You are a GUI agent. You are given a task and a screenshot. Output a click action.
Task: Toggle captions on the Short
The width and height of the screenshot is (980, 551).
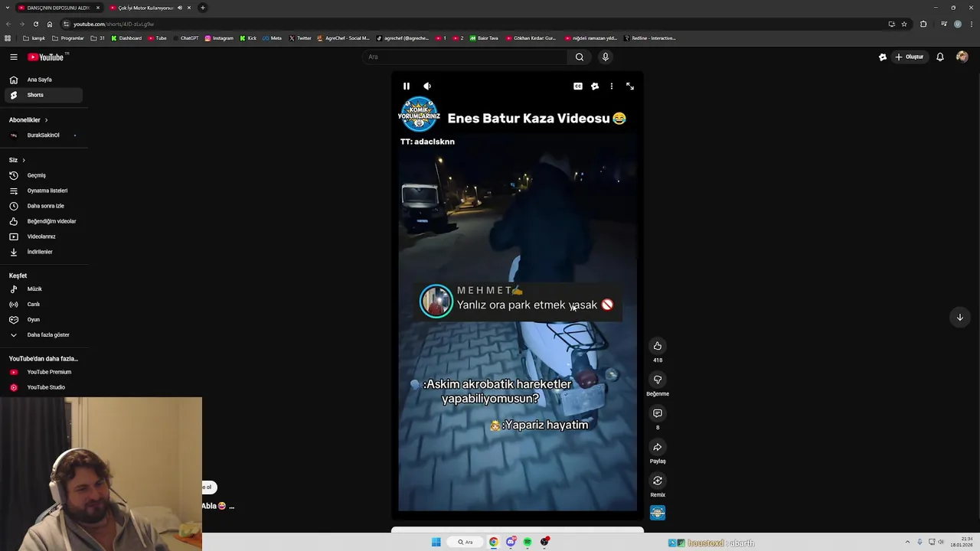578,86
